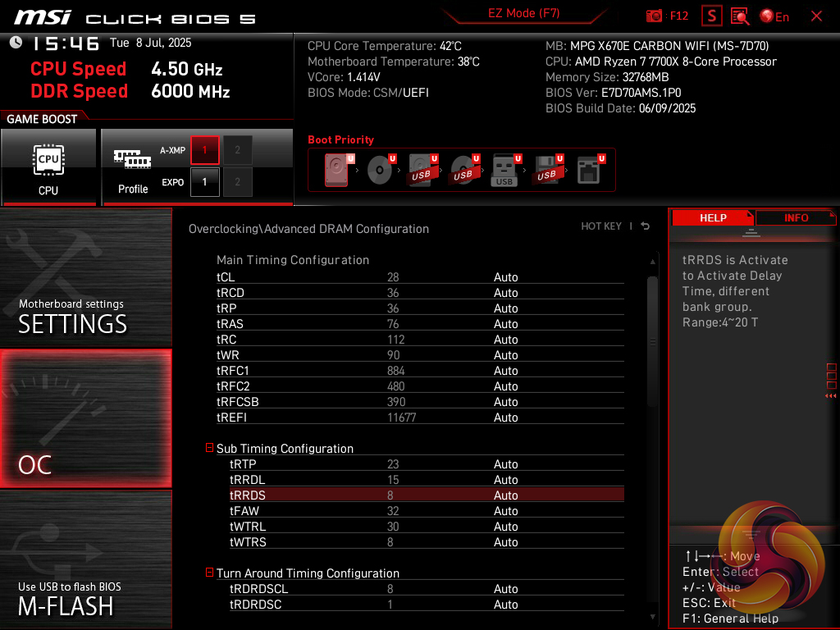Select the tWTRS row
Viewport: 840px width, 630px height.
coord(427,541)
